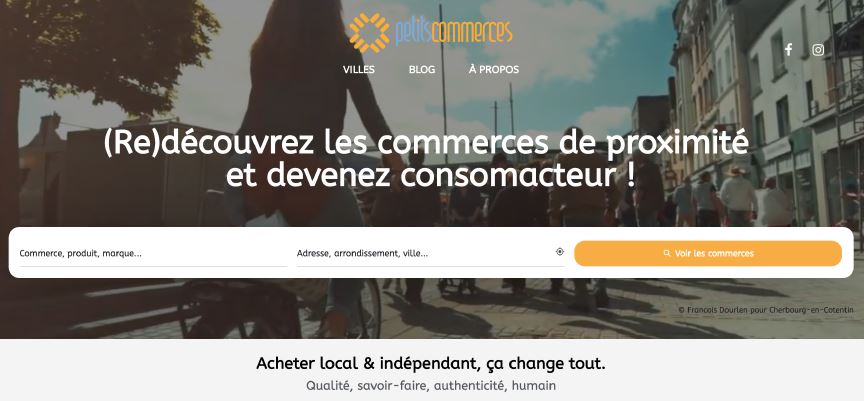Click the (Re)découvrez les commerces headline
The image size is (864, 401).
(x=426, y=159)
